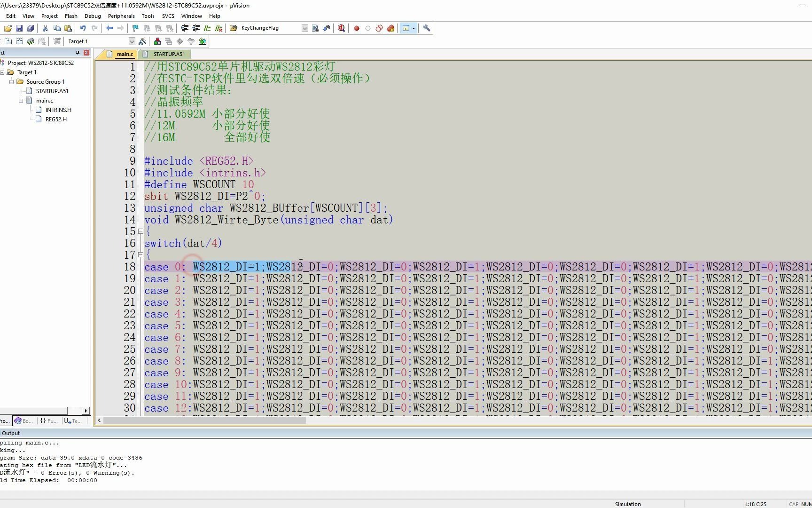This screenshot has width=812, height=508.
Task: Open the Tools menu
Action: pos(148,16)
